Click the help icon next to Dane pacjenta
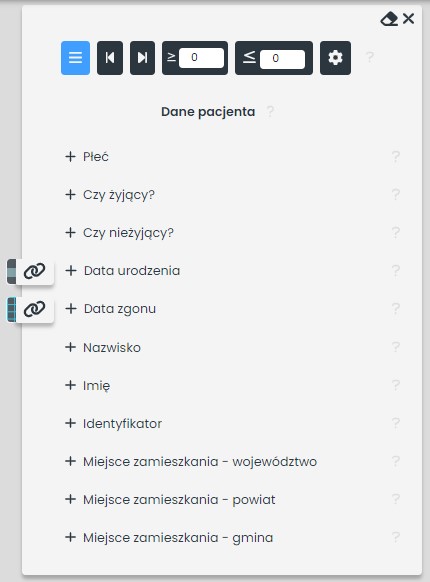Screen dimensions: 430x582 (x=270, y=111)
